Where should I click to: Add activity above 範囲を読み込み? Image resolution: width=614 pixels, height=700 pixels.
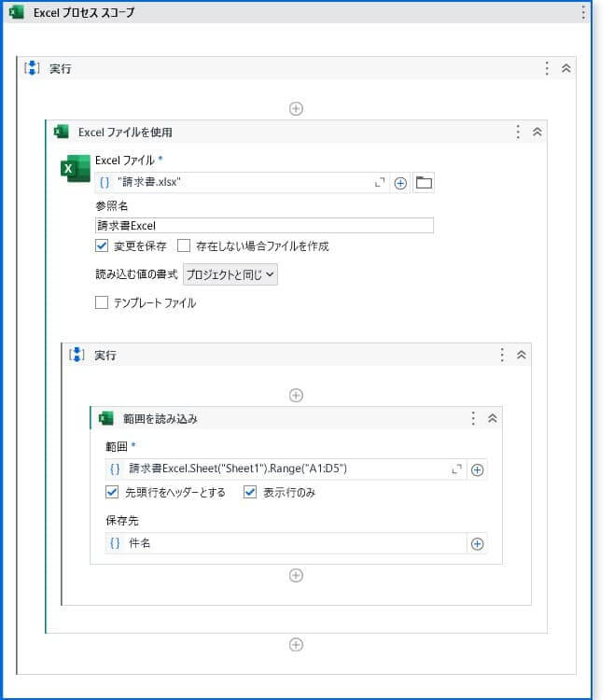(296, 395)
